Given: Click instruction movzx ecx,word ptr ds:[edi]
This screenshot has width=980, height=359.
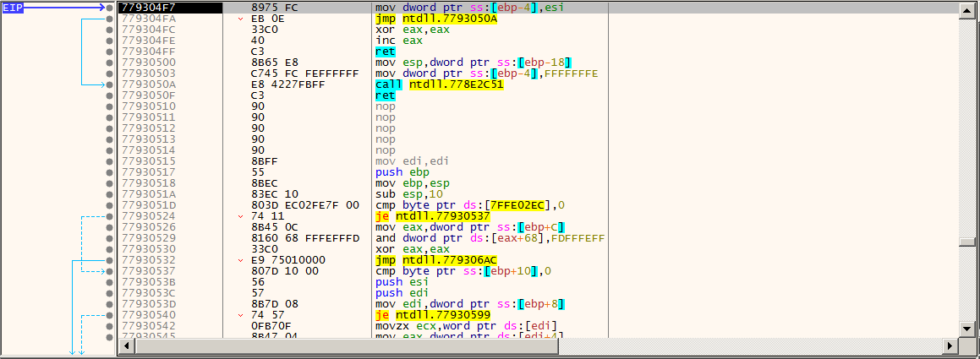Looking at the screenshot, I should [x=466, y=326].
